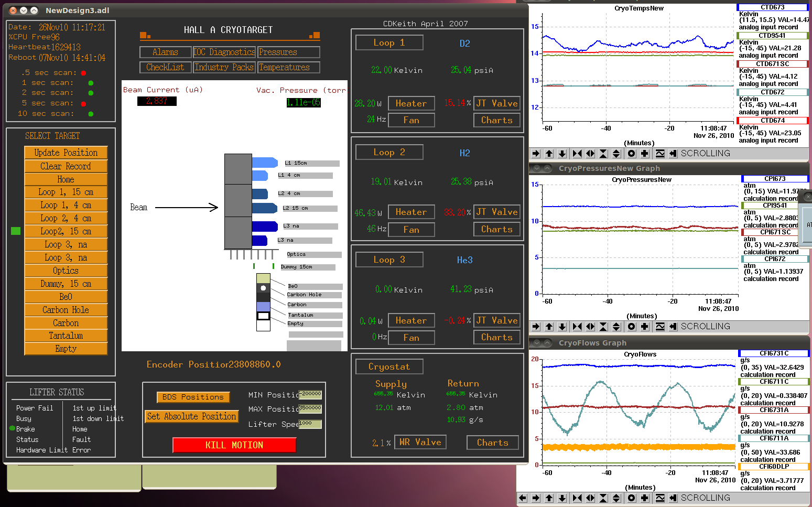Pan right in the CryoPressuresNew graph toolbar
The image size is (812, 507).
tap(536, 327)
